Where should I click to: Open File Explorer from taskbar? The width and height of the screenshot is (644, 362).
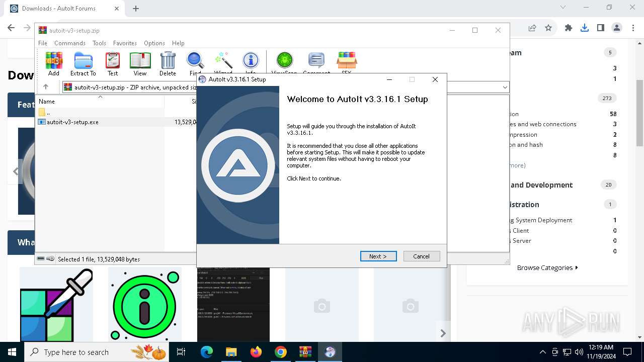coord(231,352)
